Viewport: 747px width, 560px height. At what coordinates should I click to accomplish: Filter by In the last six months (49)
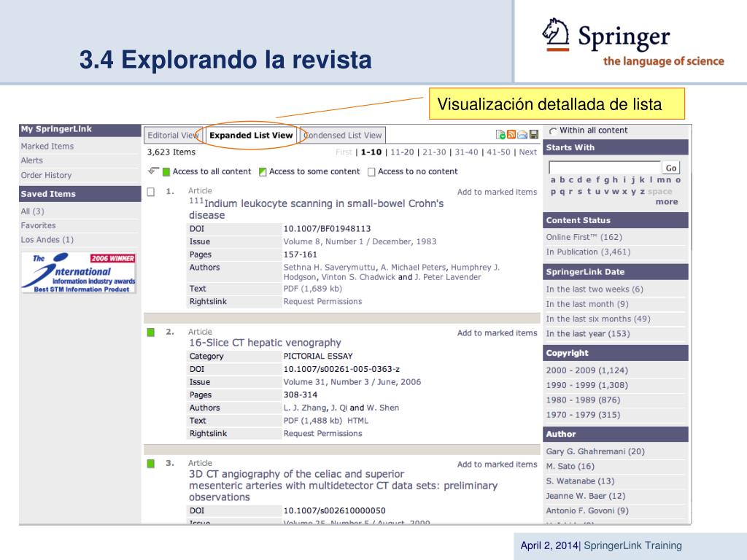598,319
